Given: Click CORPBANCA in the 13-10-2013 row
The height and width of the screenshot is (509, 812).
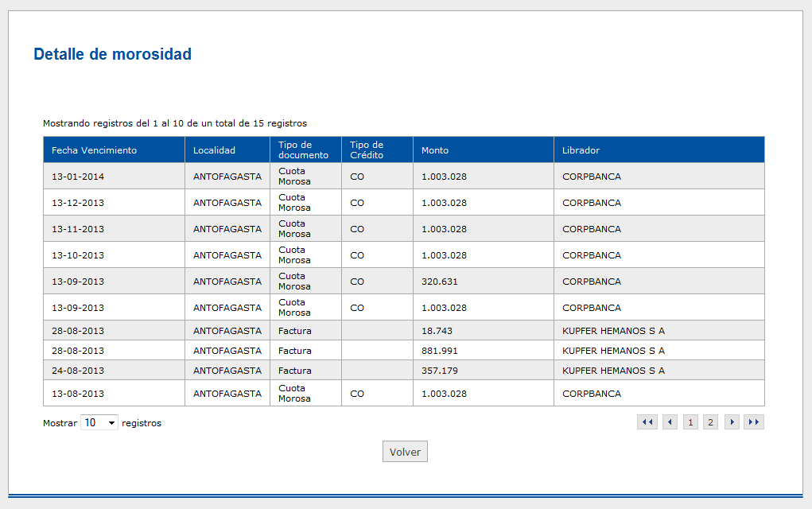Looking at the screenshot, I should (592, 255).
